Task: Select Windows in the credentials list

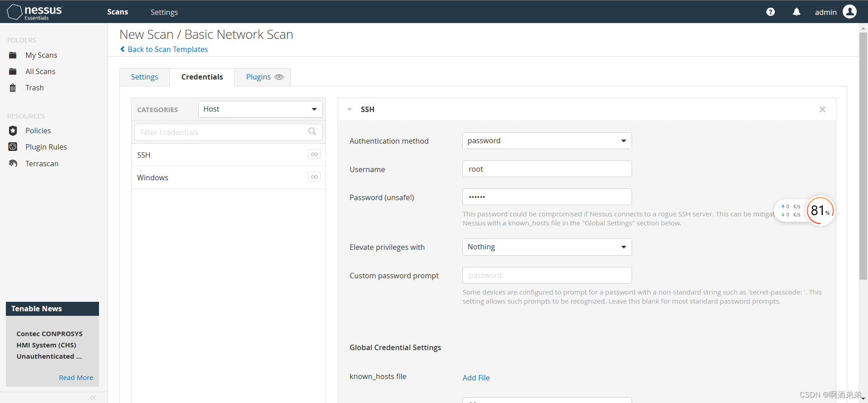Action: tap(228, 178)
